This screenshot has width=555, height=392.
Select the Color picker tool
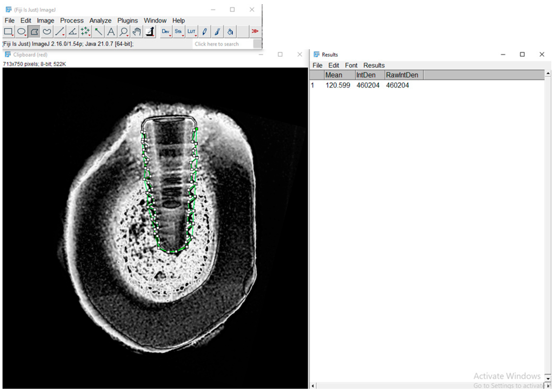[150, 31]
